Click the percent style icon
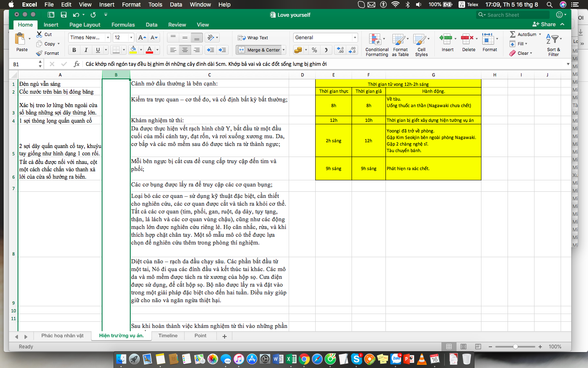Viewport: 588px width, 368px height. click(314, 50)
